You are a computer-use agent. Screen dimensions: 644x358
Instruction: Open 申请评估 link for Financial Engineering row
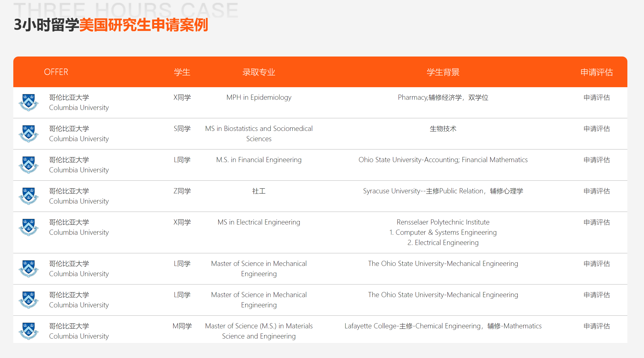(597, 160)
